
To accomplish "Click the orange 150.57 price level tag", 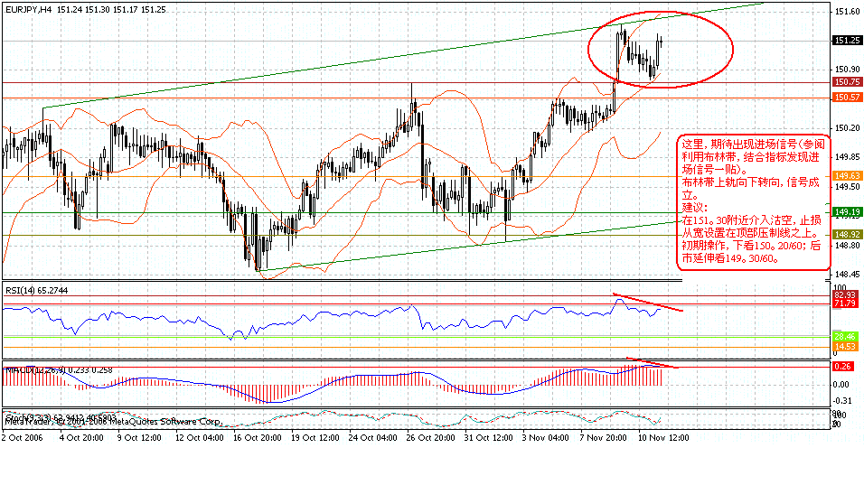I will 847,97.
